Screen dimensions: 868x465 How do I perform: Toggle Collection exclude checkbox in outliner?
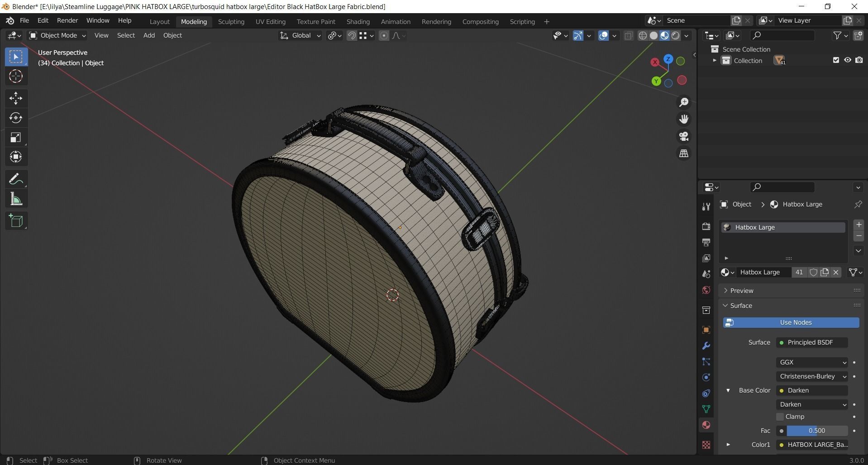tap(836, 60)
